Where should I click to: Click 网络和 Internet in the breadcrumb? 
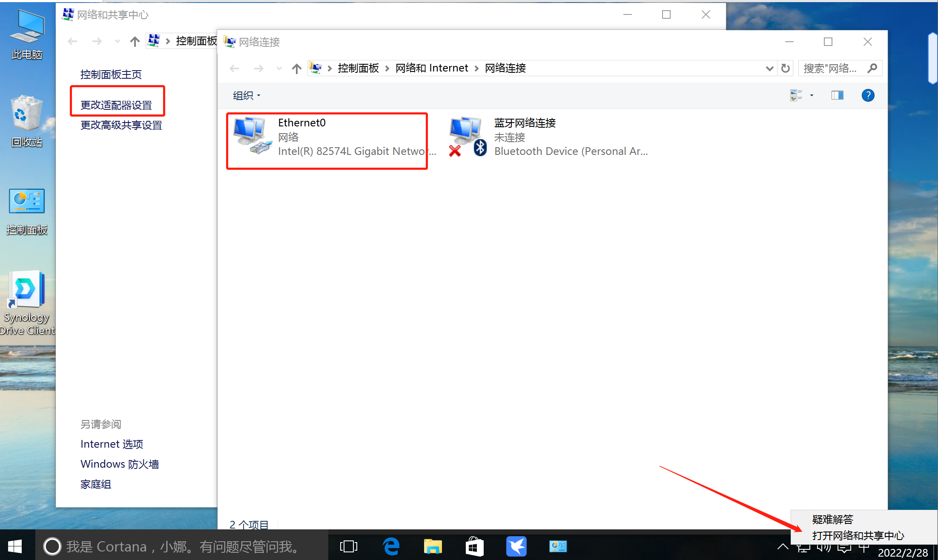pyautogui.click(x=431, y=68)
